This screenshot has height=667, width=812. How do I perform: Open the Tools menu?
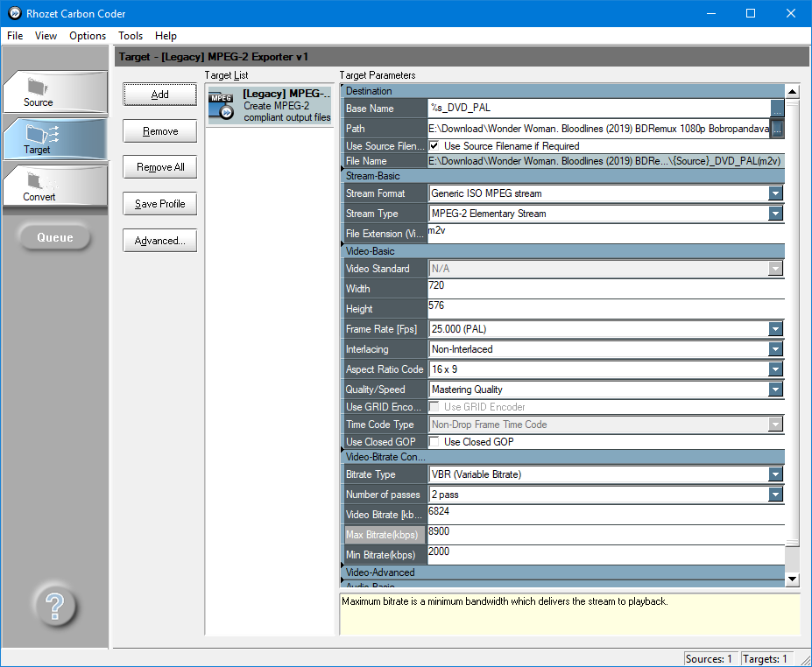131,36
